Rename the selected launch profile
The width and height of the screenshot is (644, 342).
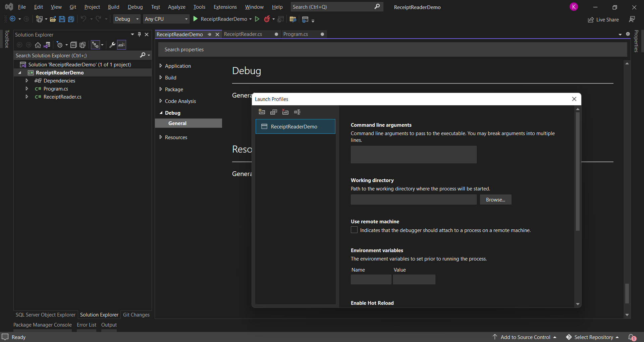coord(297,112)
